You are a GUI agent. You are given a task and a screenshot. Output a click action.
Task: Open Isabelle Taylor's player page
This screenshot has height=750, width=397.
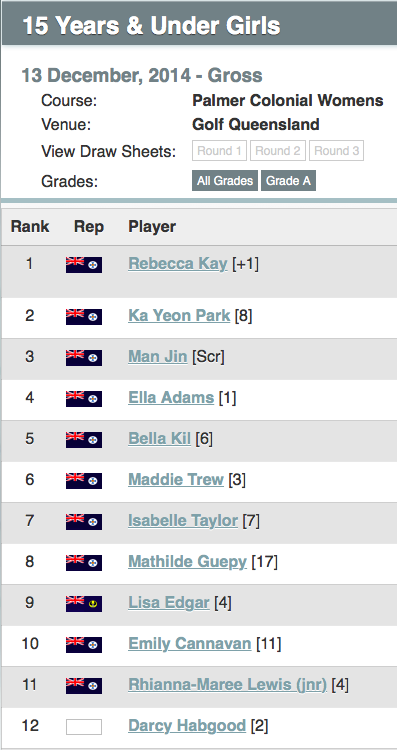coord(183,520)
